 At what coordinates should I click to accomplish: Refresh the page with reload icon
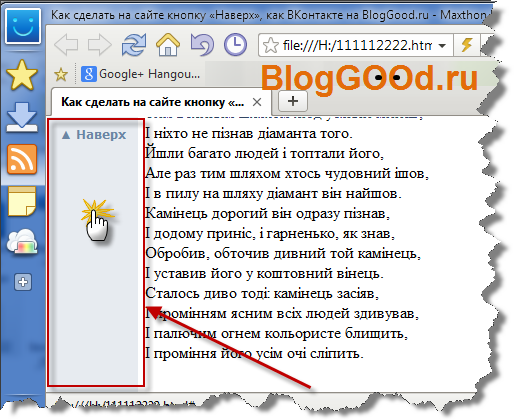134,44
